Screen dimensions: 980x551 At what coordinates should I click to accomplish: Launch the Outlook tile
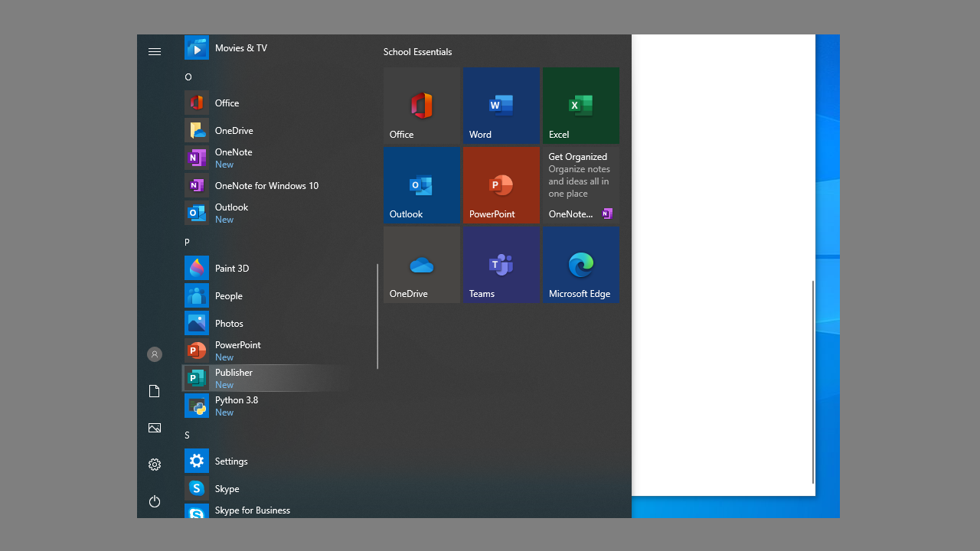(422, 185)
